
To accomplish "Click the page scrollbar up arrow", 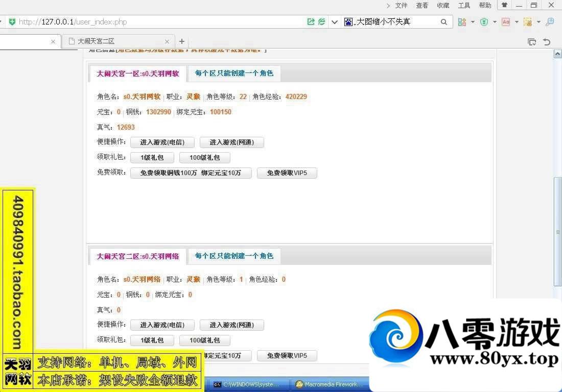I will click(558, 54).
